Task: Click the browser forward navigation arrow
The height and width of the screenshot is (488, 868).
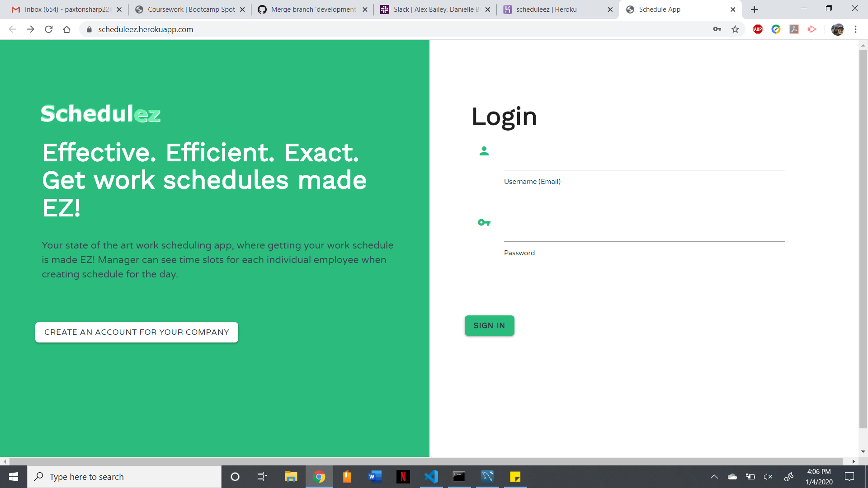Action: click(30, 29)
